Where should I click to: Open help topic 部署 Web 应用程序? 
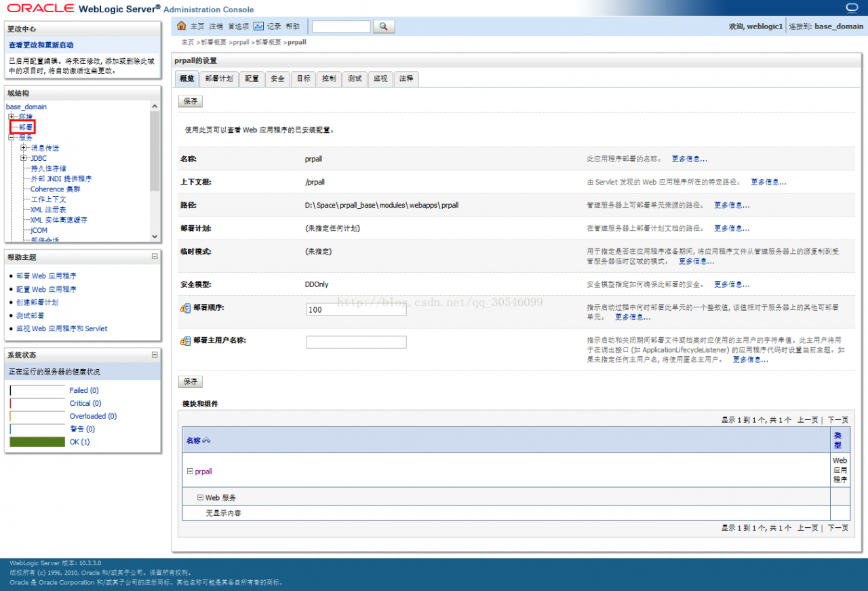(46, 276)
